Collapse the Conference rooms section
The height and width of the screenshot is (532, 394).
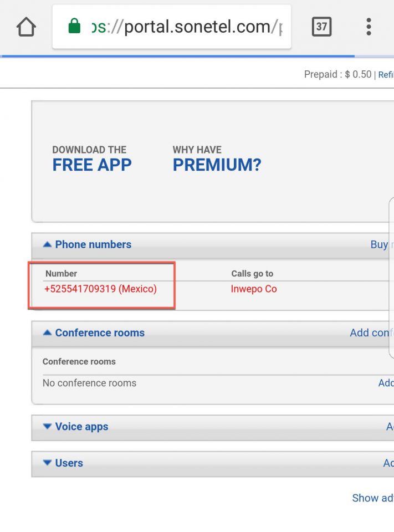94,332
